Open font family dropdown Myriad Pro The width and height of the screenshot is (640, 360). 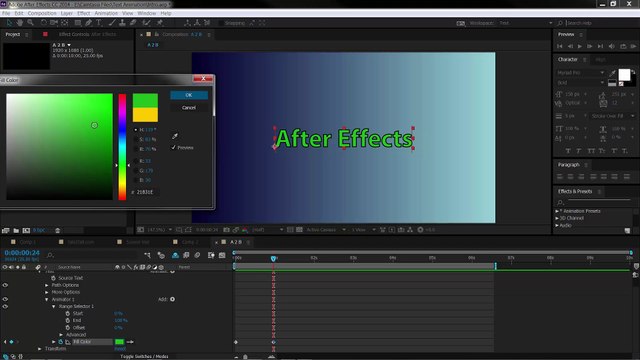click(581, 73)
